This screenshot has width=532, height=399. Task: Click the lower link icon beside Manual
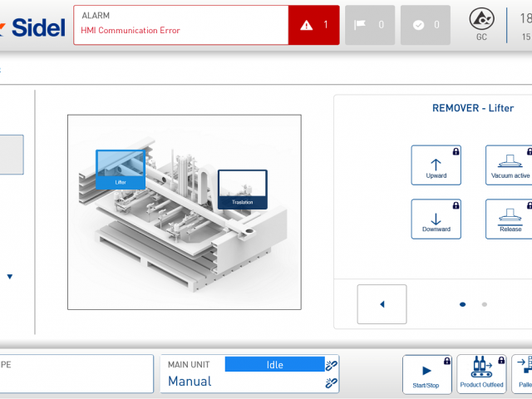(x=332, y=383)
